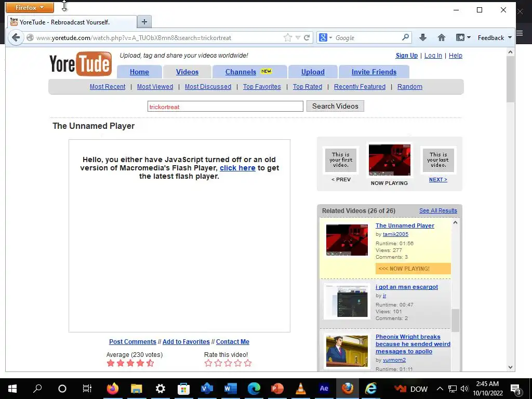Browse Most Viewed videos

point(155,87)
